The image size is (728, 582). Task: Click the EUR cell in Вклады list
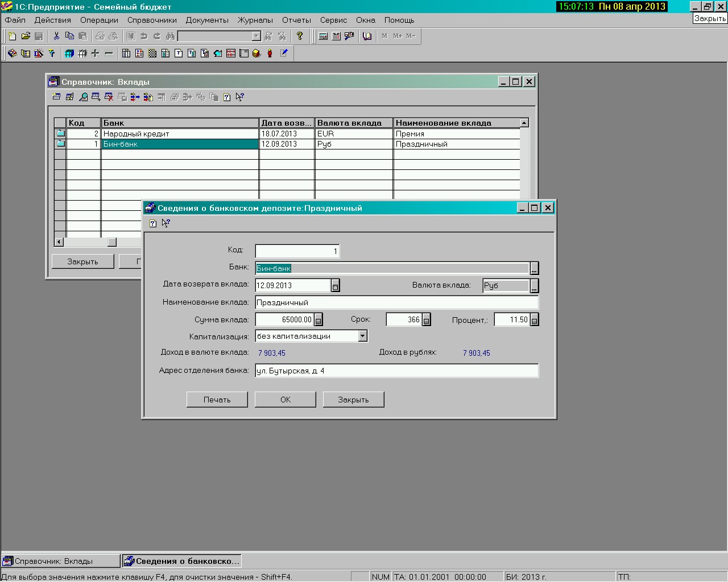click(354, 134)
